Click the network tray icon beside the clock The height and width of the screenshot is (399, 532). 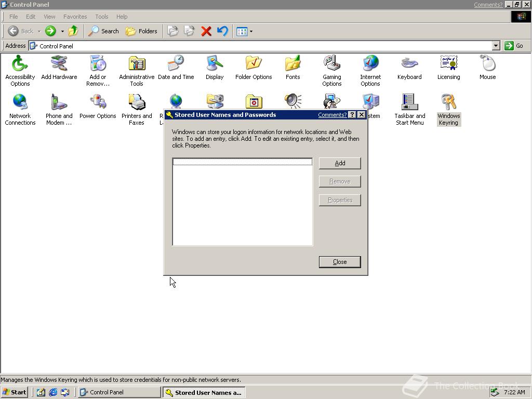(x=495, y=392)
